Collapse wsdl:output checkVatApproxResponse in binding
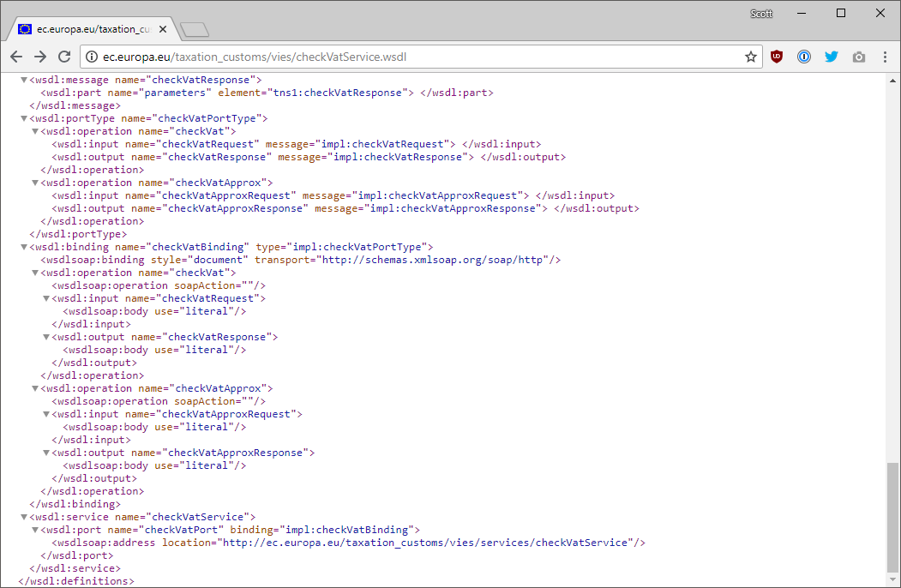This screenshot has height=588, width=901. [x=46, y=453]
